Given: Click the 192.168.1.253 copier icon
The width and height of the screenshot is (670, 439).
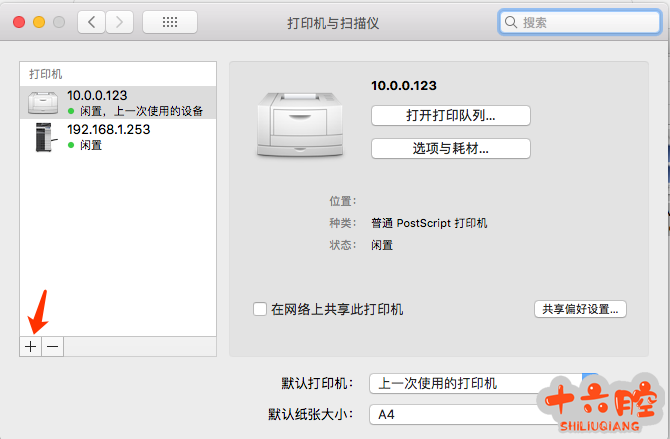Looking at the screenshot, I should pyautogui.click(x=45, y=137).
